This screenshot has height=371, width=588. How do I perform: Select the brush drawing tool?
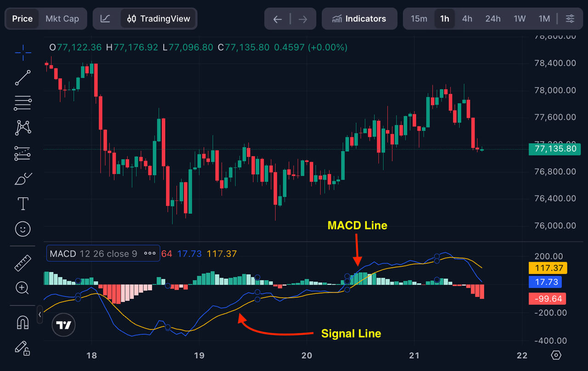23,178
